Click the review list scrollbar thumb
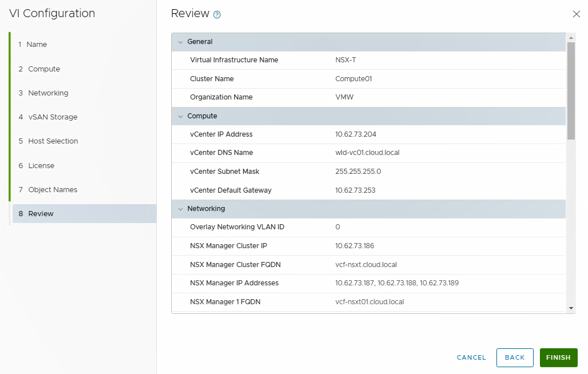The width and height of the screenshot is (588, 374). pos(571,90)
